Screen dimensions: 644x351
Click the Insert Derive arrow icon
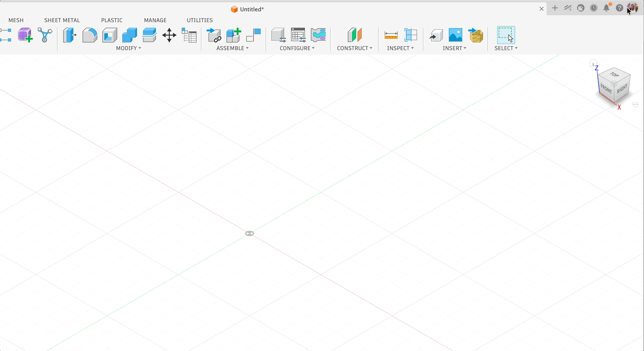(x=436, y=36)
